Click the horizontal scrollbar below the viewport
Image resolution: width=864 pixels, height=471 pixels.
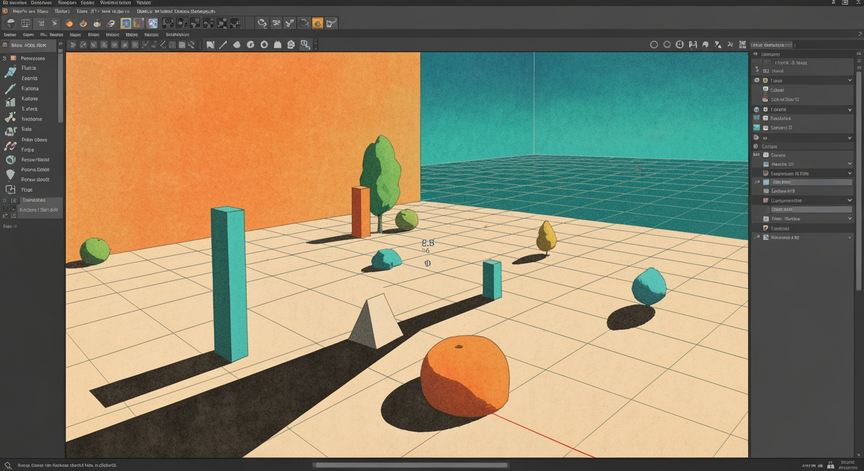tap(410, 465)
